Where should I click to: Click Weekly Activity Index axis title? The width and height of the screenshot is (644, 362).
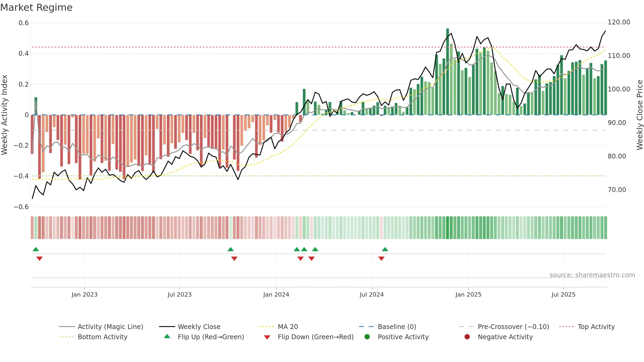[x=5, y=115]
